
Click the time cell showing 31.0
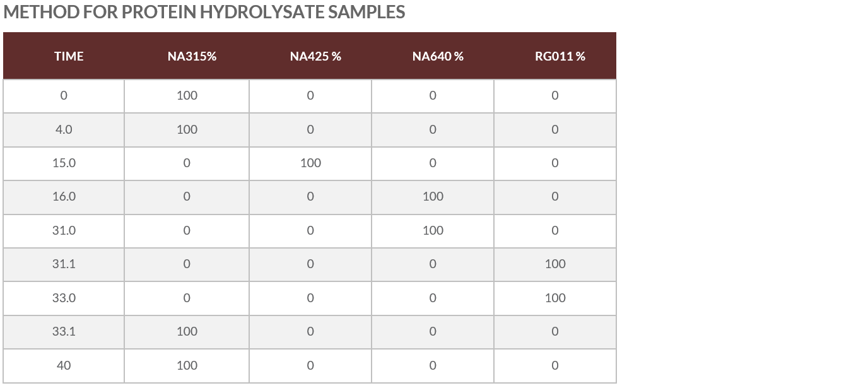(64, 230)
